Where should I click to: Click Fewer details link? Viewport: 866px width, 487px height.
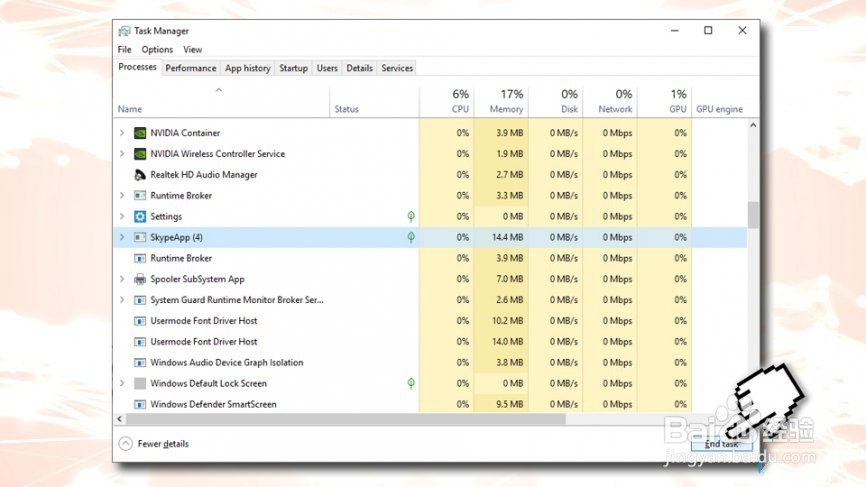[163, 444]
